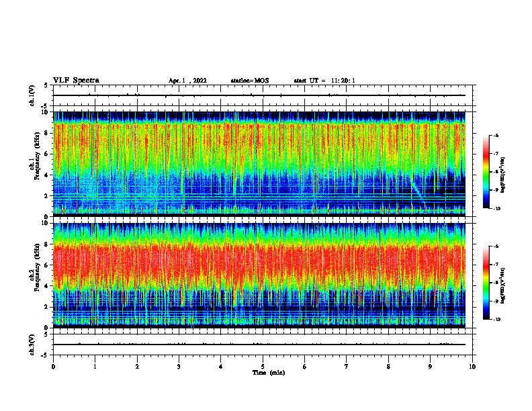Click time axis tick label '10' at right end
Screen dimensions: 532x411
[472, 367]
